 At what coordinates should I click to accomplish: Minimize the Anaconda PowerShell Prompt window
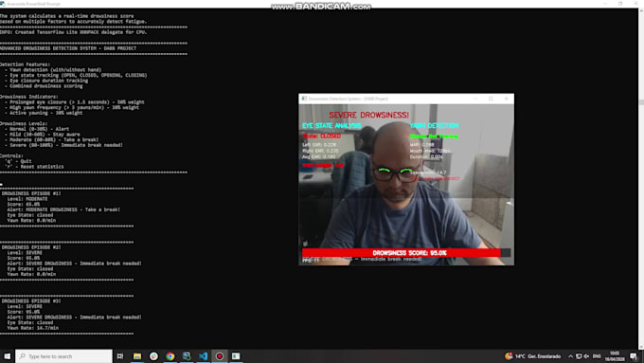604,4
